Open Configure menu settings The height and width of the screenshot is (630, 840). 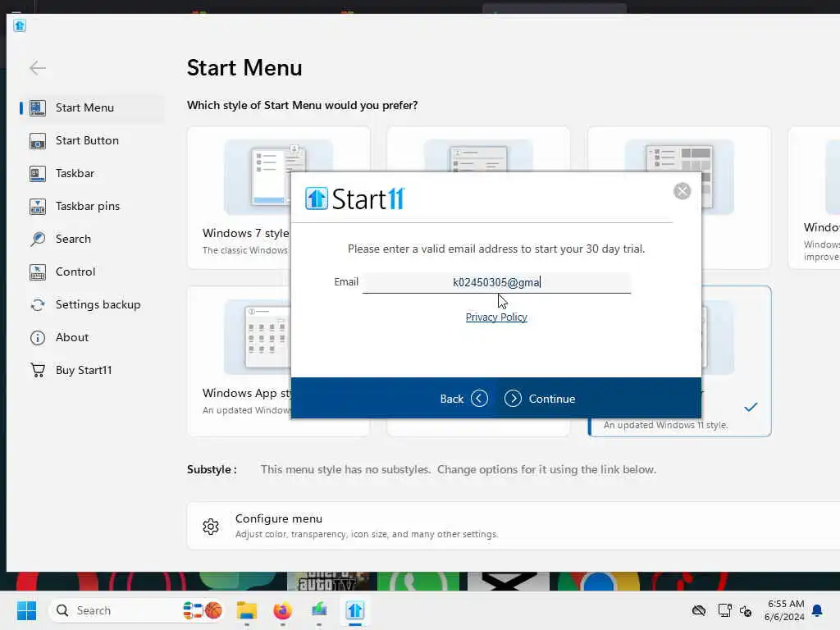pos(514,526)
